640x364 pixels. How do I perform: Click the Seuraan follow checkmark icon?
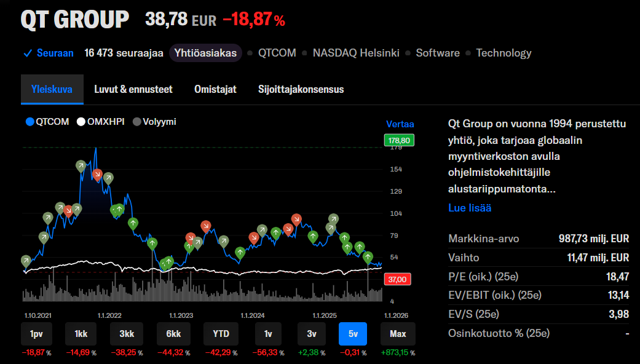click(x=27, y=53)
